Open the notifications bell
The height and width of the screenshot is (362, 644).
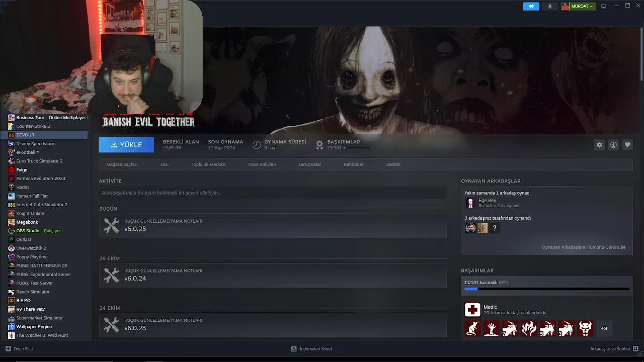tap(549, 6)
